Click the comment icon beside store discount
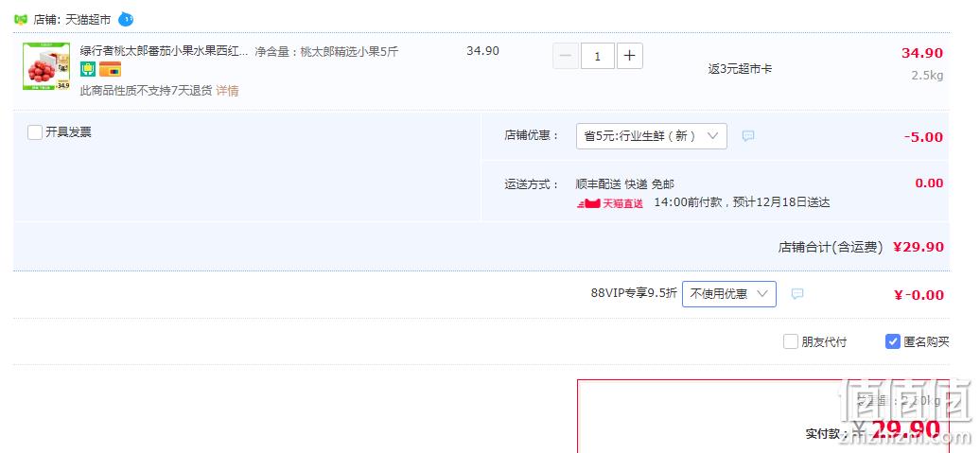 pyautogui.click(x=748, y=136)
